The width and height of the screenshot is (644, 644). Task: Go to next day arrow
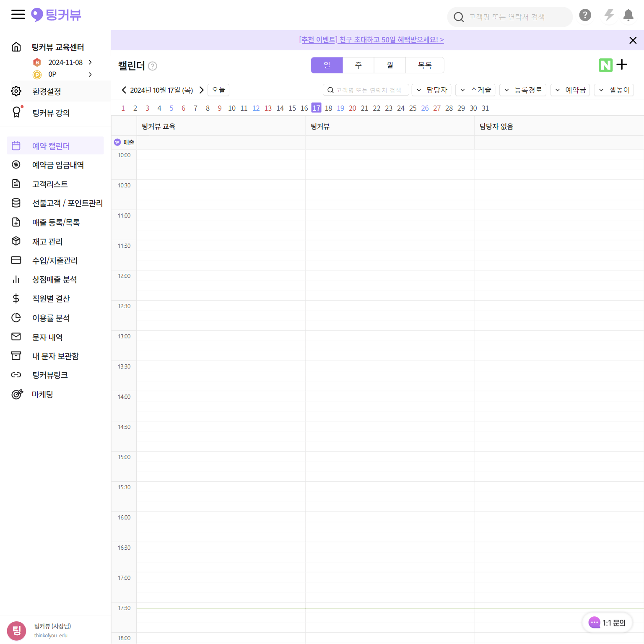coord(201,90)
